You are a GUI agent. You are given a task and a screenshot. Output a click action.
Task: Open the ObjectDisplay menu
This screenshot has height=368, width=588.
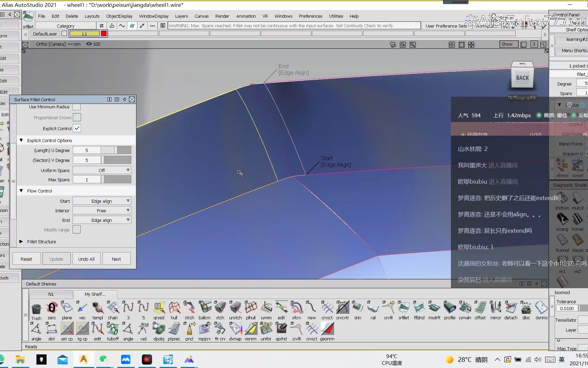point(119,16)
